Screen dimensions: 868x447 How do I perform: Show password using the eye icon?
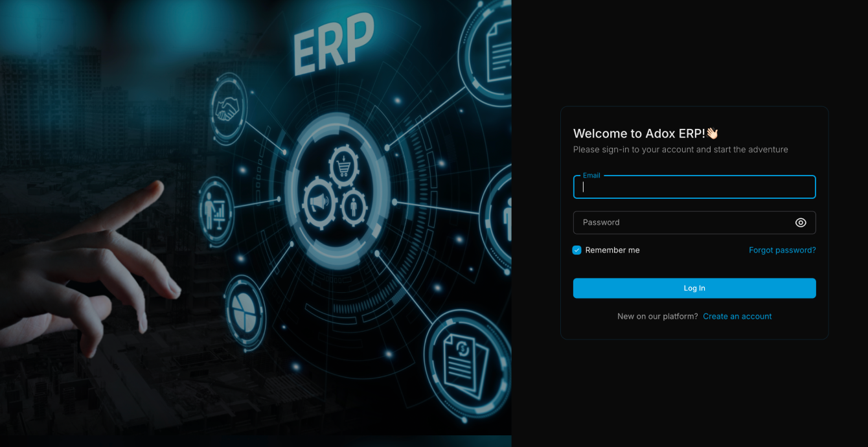click(801, 222)
